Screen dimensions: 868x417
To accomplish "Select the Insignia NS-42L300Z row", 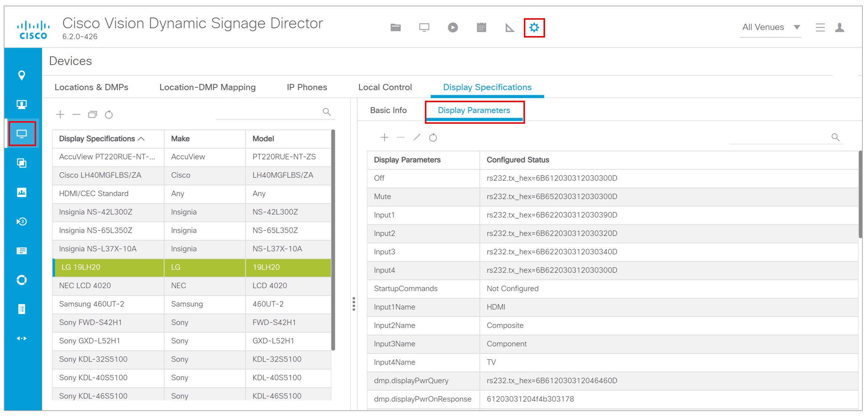I will pos(192,212).
